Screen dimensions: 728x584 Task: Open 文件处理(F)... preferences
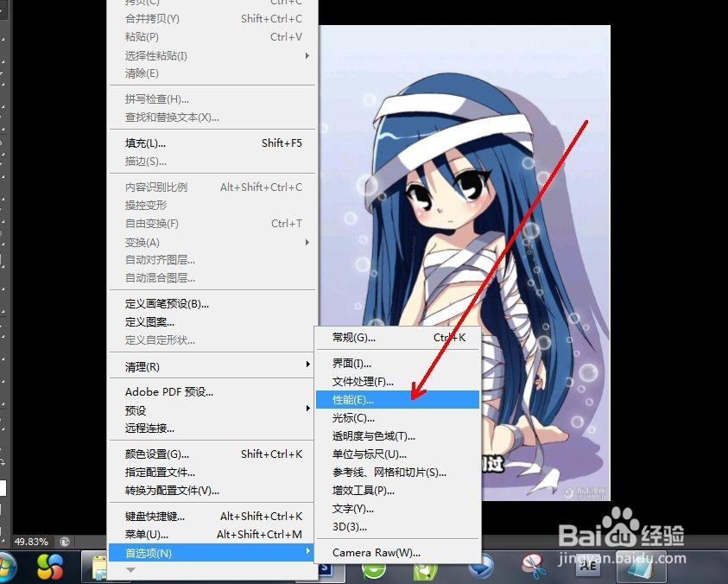click(x=397, y=382)
